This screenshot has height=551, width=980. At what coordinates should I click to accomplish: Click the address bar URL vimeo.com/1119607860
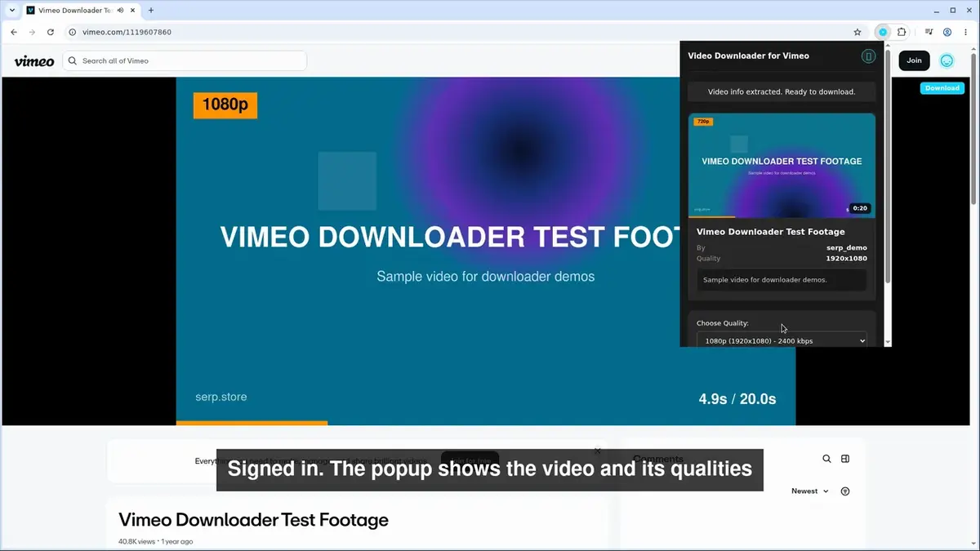pos(127,32)
